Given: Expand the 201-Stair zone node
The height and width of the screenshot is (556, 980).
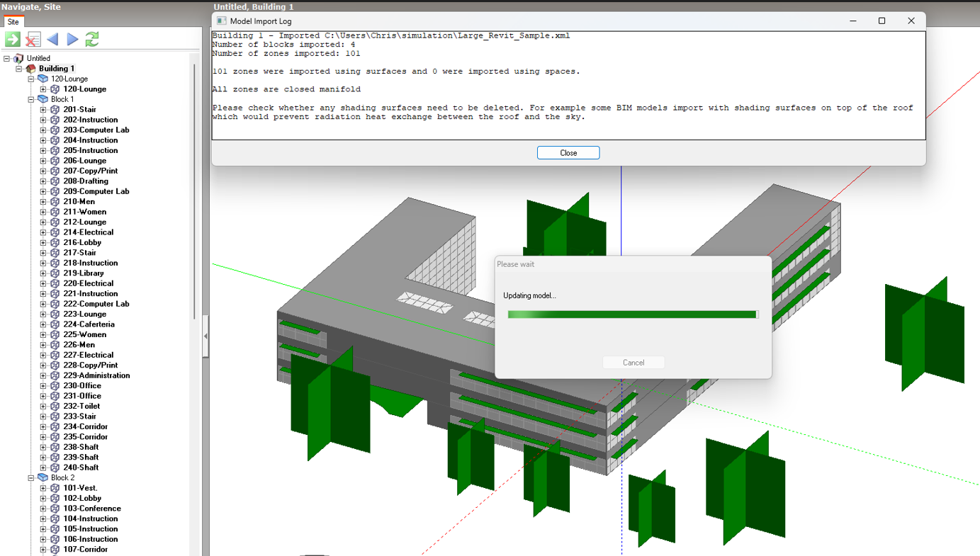Looking at the screenshot, I should click(43, 110).
